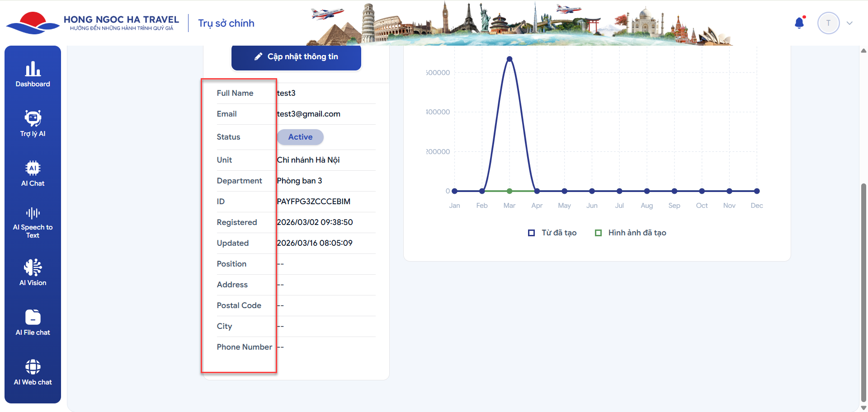The width and height of the screenshot is (868, 412).
Task: Expand the user account dropdown chevron
Action: [849, 23]
